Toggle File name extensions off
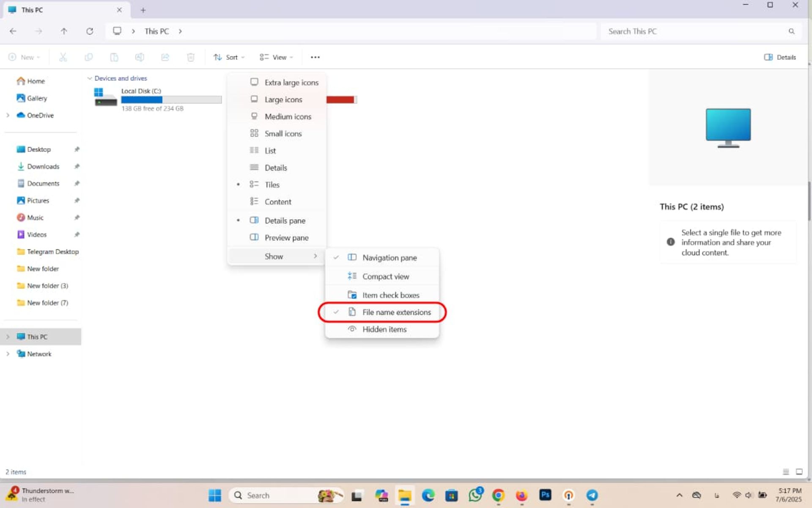Image resolution: width=812 pixels, height=508 pixels. click(x=397, y=312)
